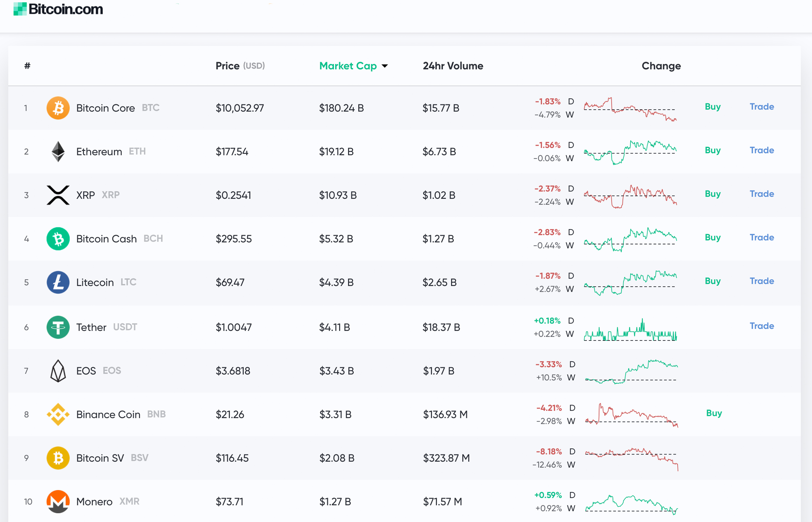Screen dimensions: 812x522
Task: Click the Tether green coin icon
Action: 58,327
